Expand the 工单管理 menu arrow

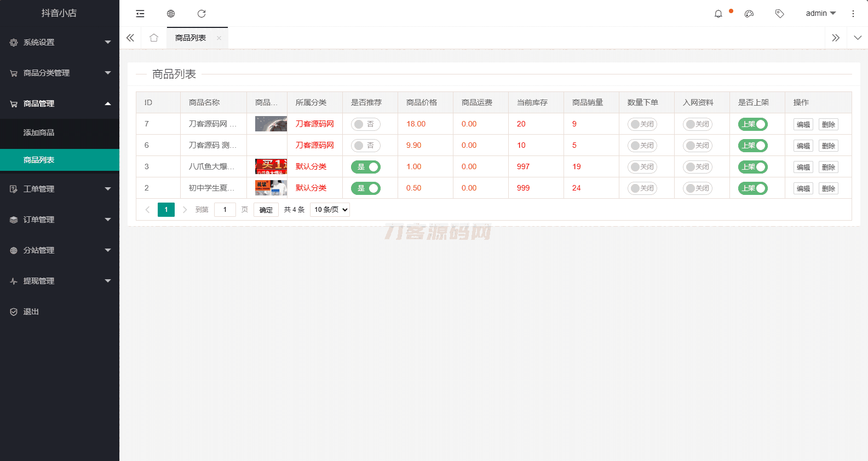(x=108, y=189)
